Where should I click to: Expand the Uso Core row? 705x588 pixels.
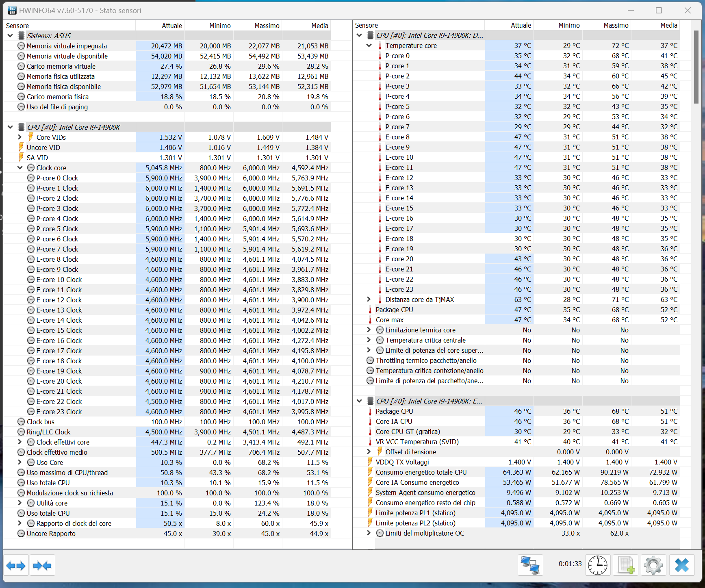coord(20,462)
